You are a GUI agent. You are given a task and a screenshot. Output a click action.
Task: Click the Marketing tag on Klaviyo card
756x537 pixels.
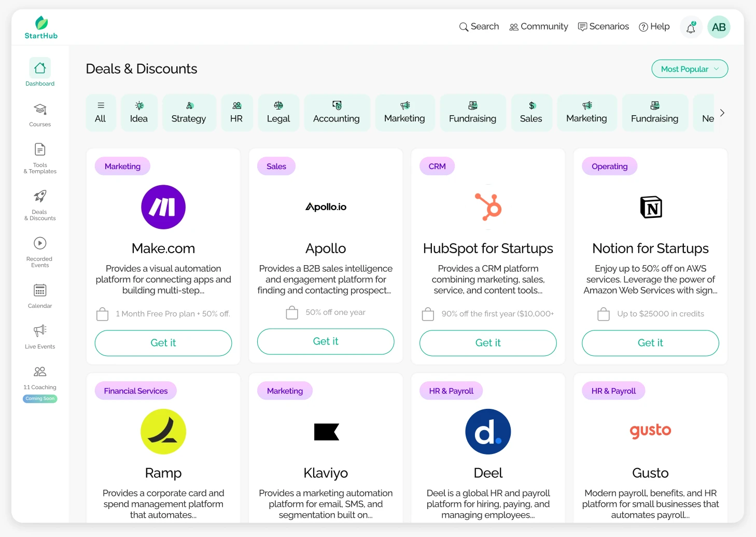285,391
